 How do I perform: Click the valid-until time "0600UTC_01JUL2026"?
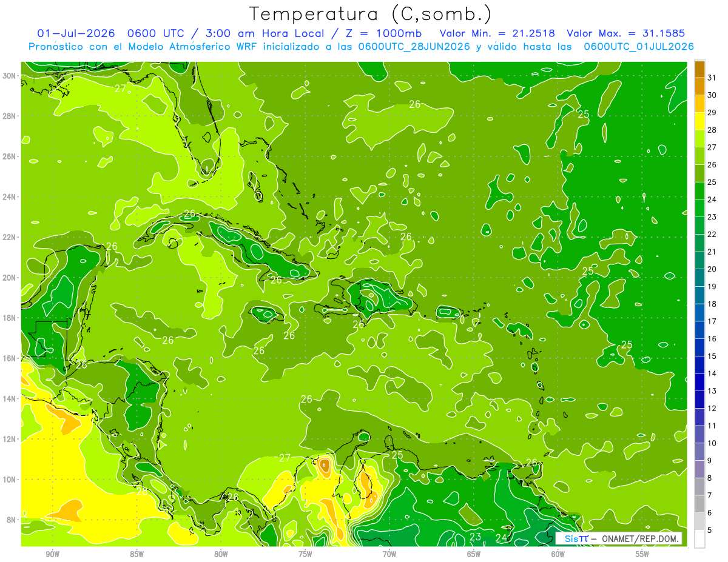pos(639,47)
